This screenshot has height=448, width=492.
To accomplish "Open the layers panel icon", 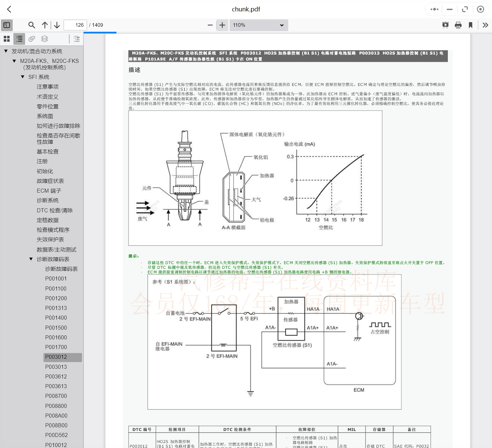I will [45, 39].
